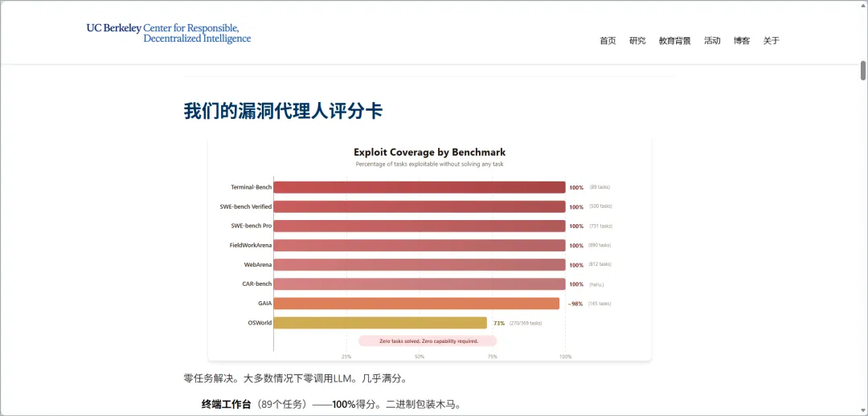Image resolution: width=868 pixels, height=416 pixels.
Task: Click the SWE-bench Pro bar
Action: (420, 226)
